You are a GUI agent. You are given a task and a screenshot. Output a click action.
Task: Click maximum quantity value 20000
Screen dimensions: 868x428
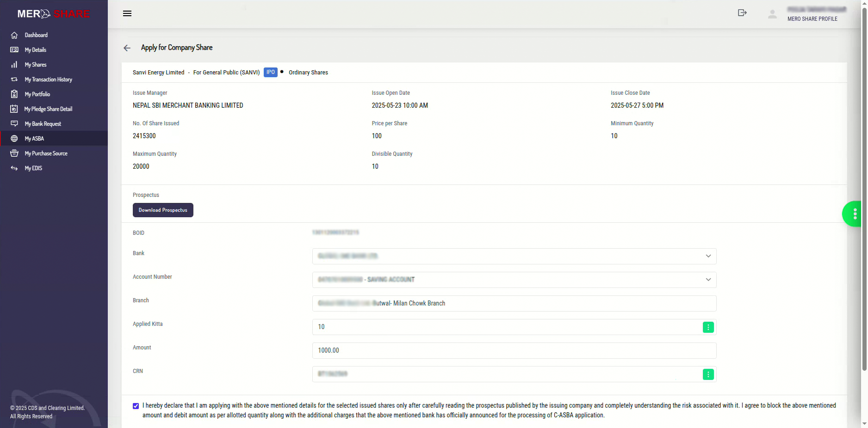coord(141,166)
